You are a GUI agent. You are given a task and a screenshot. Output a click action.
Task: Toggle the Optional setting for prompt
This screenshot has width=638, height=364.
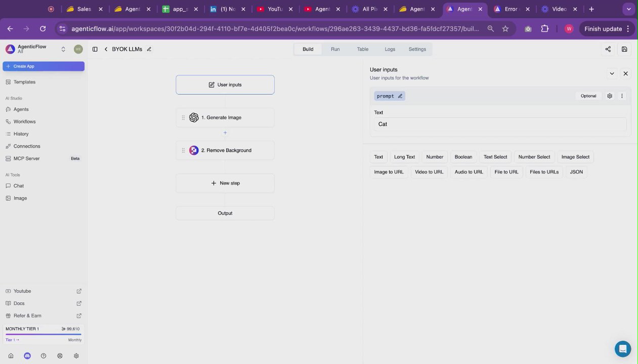588,96
